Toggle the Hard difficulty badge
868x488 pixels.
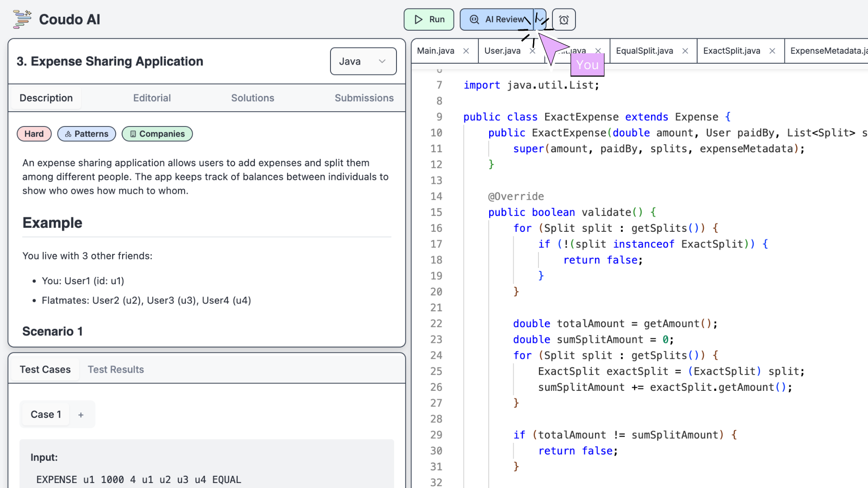[x=34, y=133]
